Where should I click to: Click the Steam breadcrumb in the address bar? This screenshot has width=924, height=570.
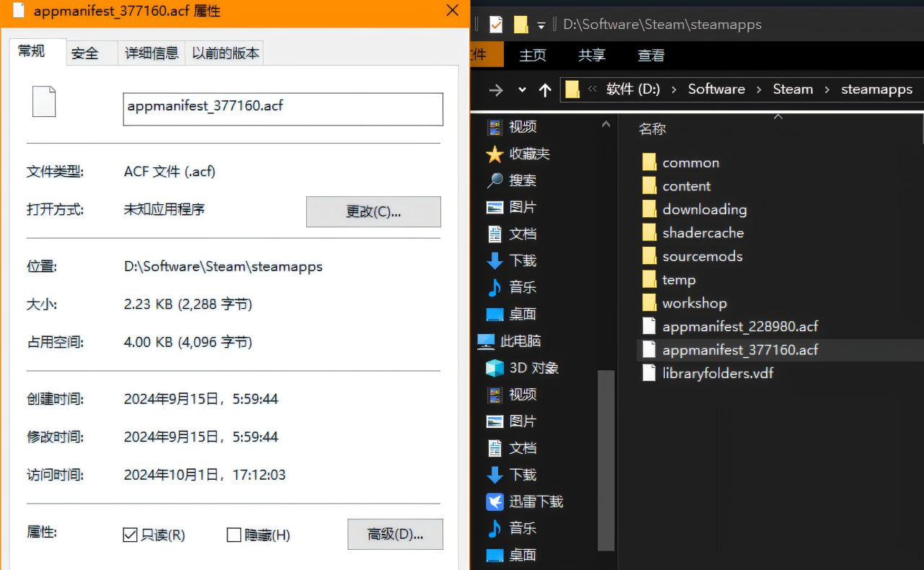click(x=793, y=89)
